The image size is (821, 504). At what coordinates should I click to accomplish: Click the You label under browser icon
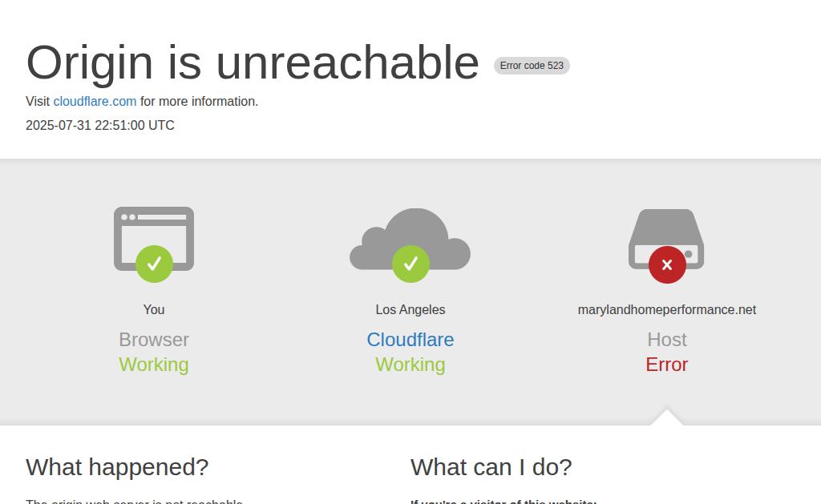click(154, 310)
